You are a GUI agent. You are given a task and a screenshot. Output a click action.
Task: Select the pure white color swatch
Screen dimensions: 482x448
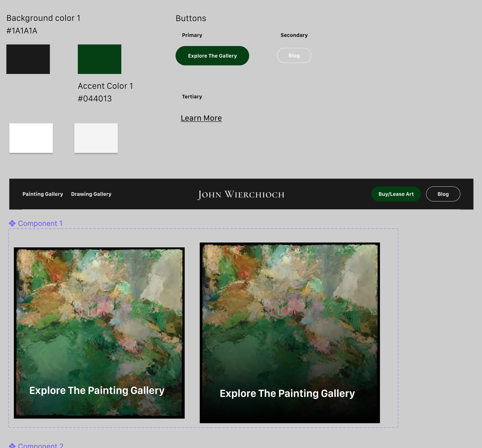click(x=31, y=138)
